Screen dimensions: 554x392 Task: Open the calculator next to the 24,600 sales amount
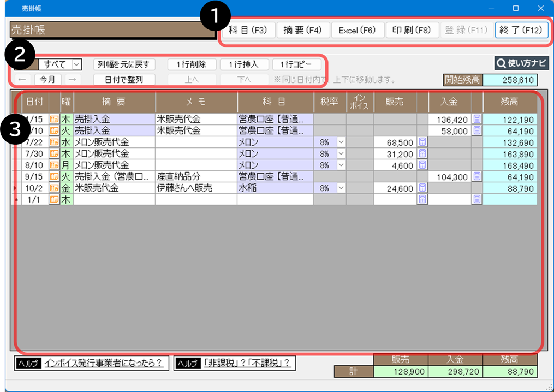pos(422,188)
